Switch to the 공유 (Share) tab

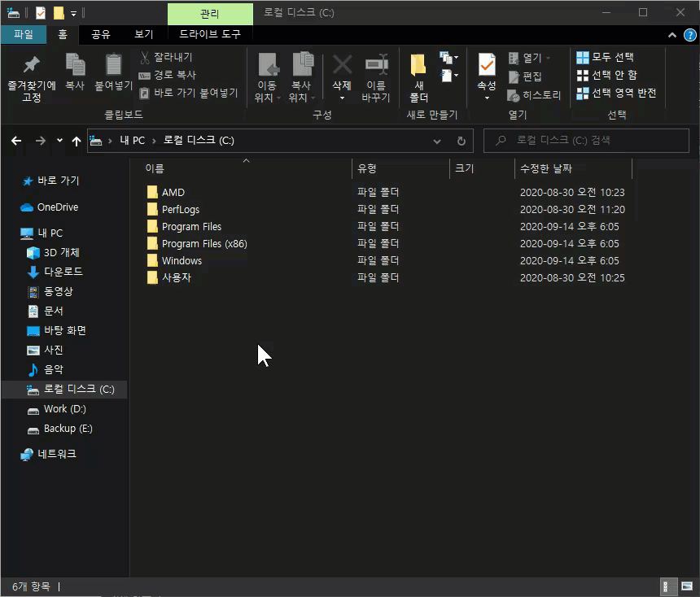tap(101, 34)
